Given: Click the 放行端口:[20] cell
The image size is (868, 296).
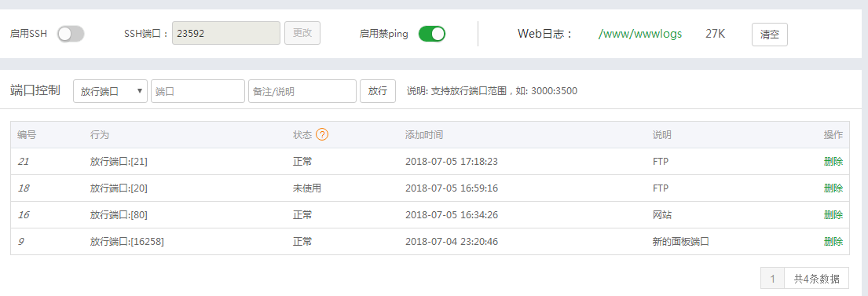Looking at the screenshot, I should click(x=119, y=188).
